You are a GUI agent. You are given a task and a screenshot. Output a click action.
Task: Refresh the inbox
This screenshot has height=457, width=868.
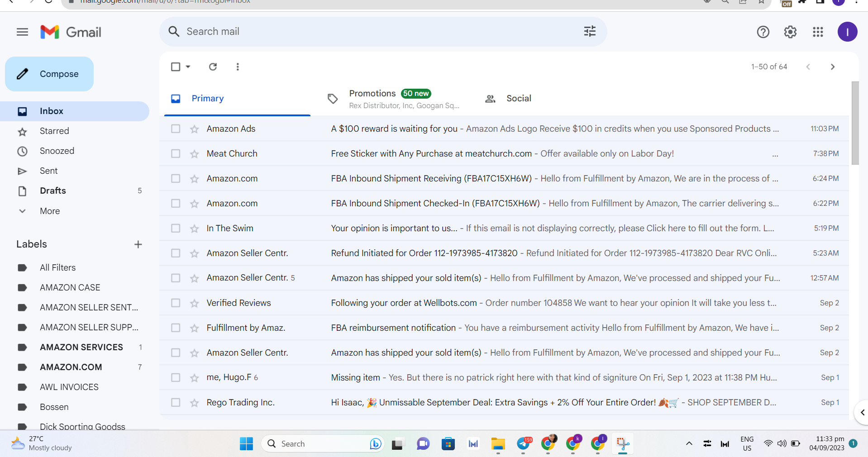[213, 67]
